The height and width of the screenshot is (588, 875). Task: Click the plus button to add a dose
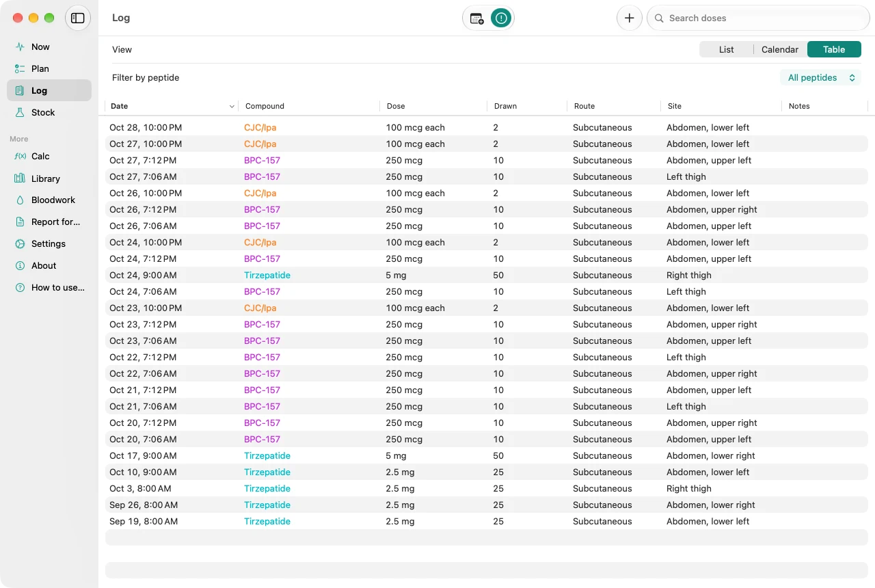pos(630,18)
